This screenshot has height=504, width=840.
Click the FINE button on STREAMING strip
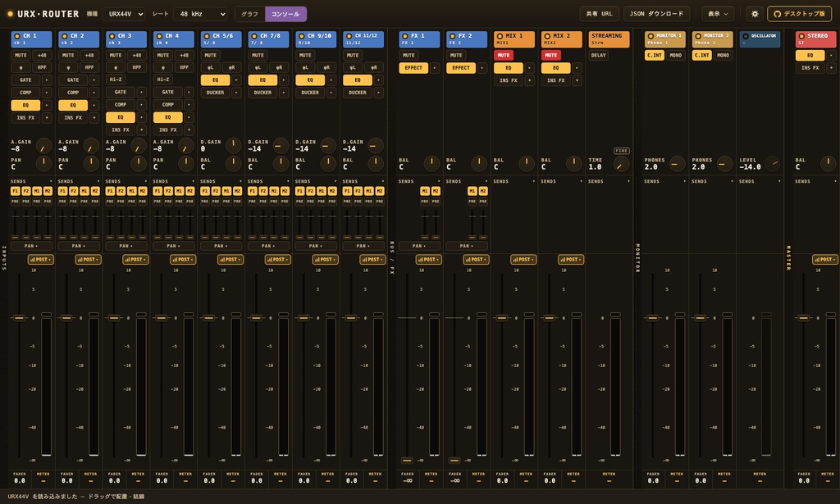[622, 151]
